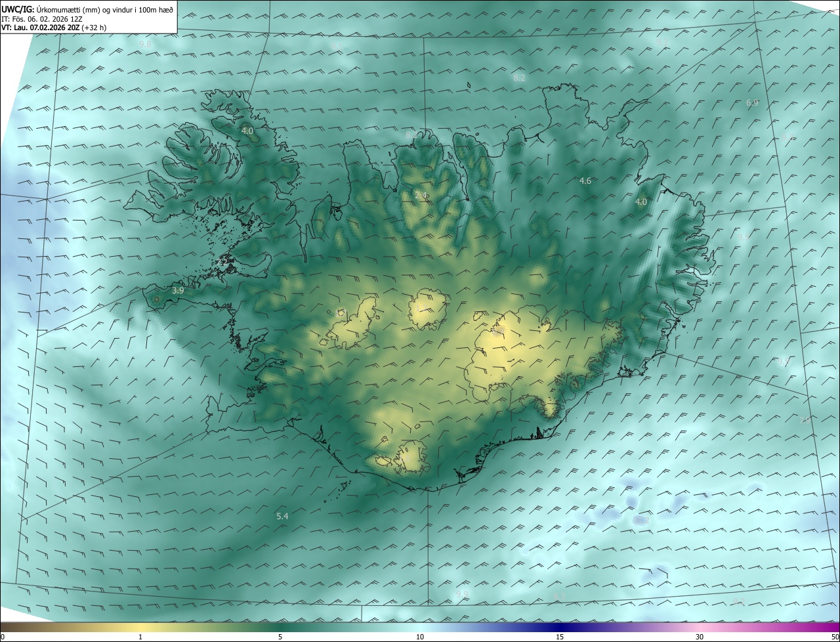Click the 4.0 value in northeast Iceland
Screen dimensions: 840x642
(641, 202)
